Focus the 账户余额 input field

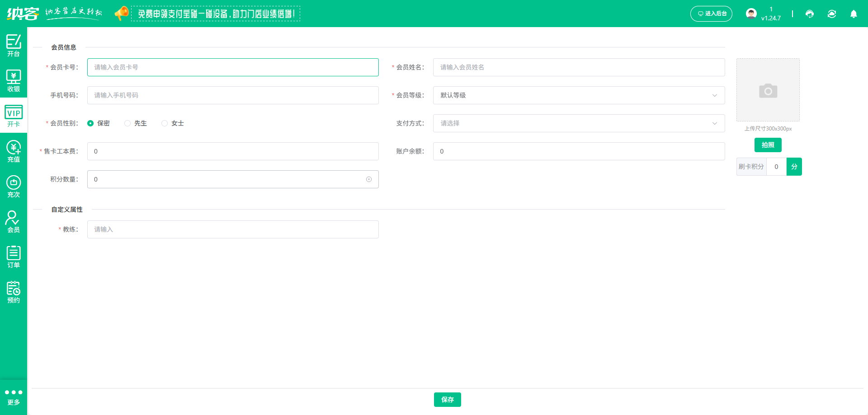[579, 151]
